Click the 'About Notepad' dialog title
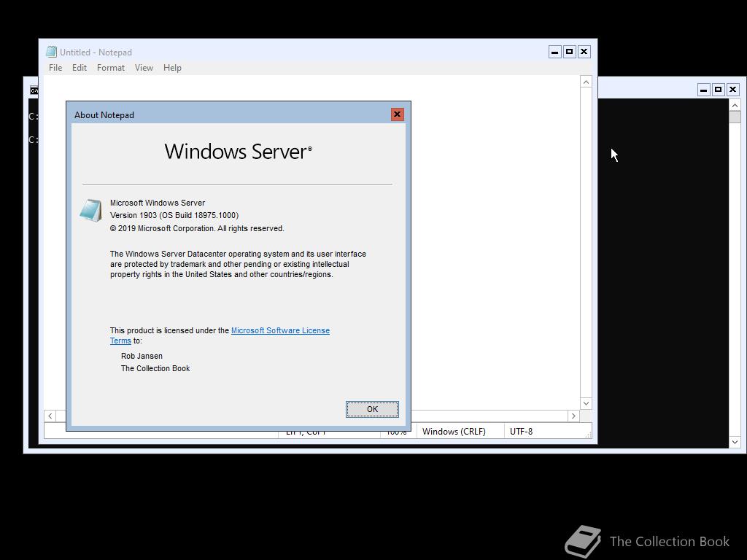 click(104, 115)
